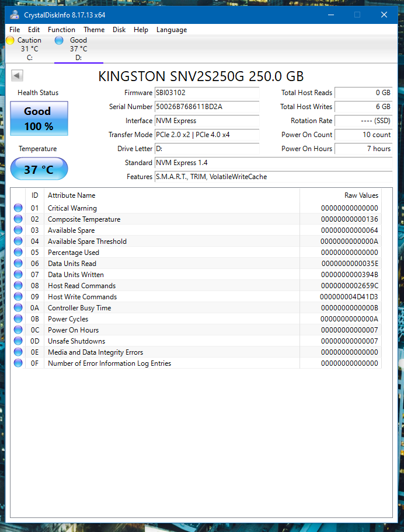Viewport: 404px width, 532px height.
Task: Click the raw value 0000000000035E
Action: (350, 264)
